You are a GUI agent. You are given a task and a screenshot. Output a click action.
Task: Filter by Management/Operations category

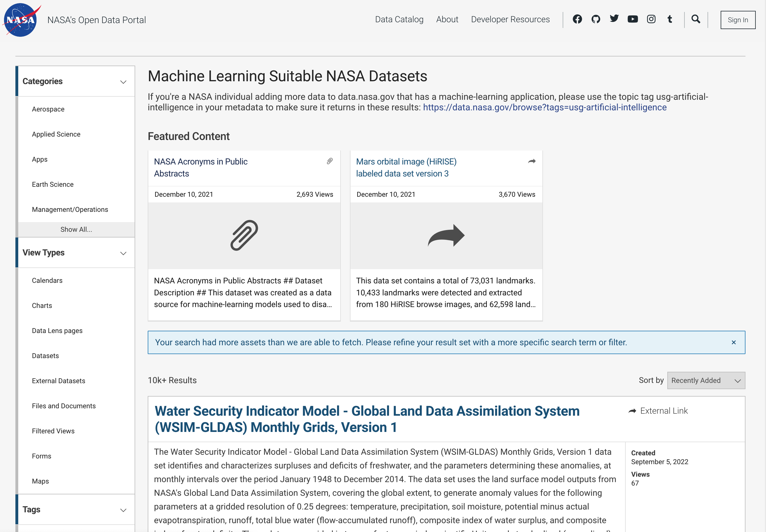click(x=70, y=209)
